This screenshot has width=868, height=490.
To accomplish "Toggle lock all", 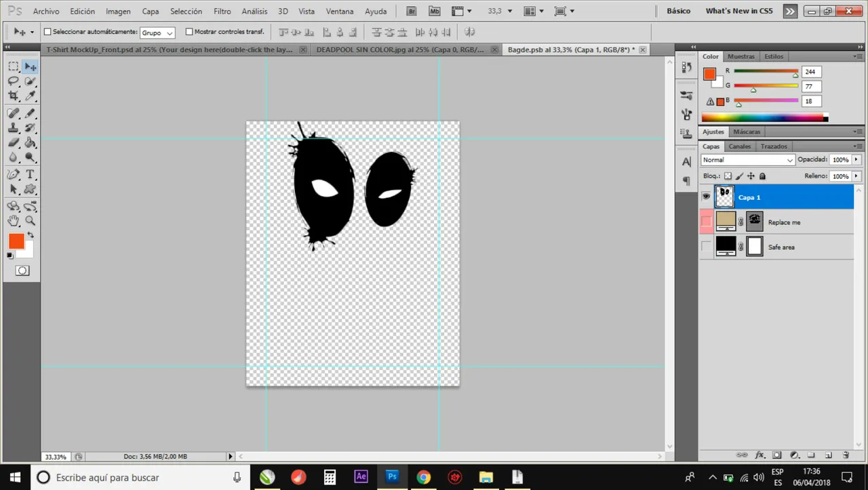I will tap(762, 176).
